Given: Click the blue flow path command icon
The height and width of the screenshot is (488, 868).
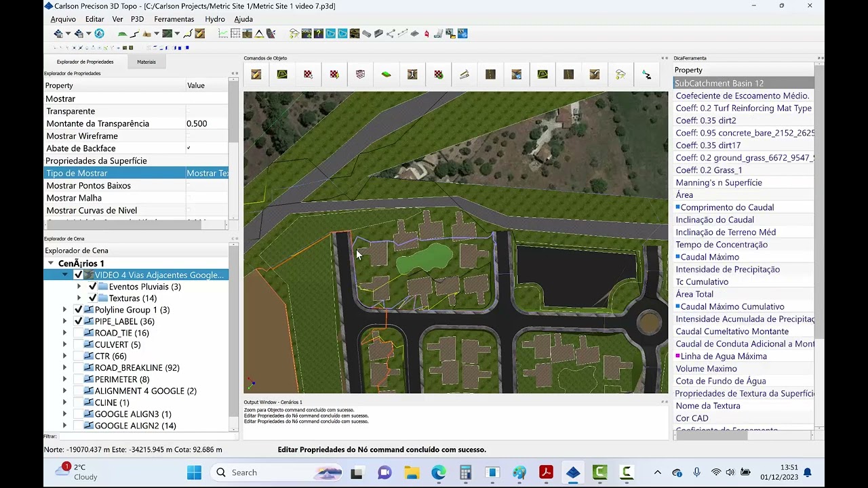Looking at the screenshot, I should [646, 75].
